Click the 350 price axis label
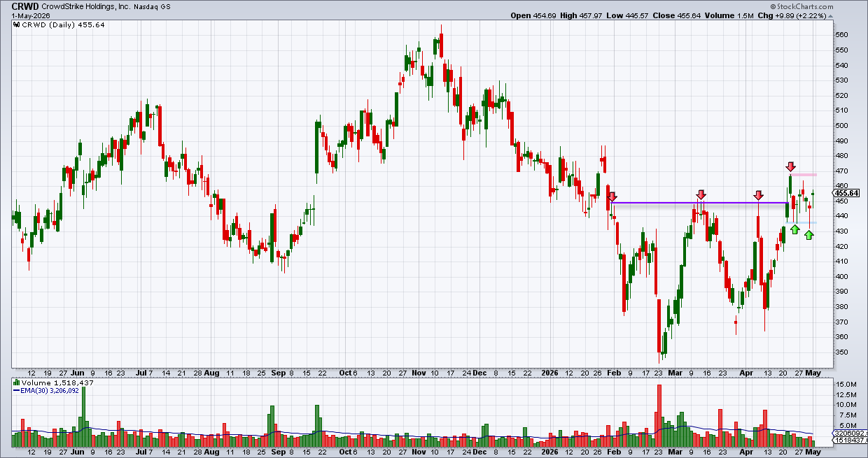Image resolution: width=868 pixels, height=458 pixels. tap(842, 352)
